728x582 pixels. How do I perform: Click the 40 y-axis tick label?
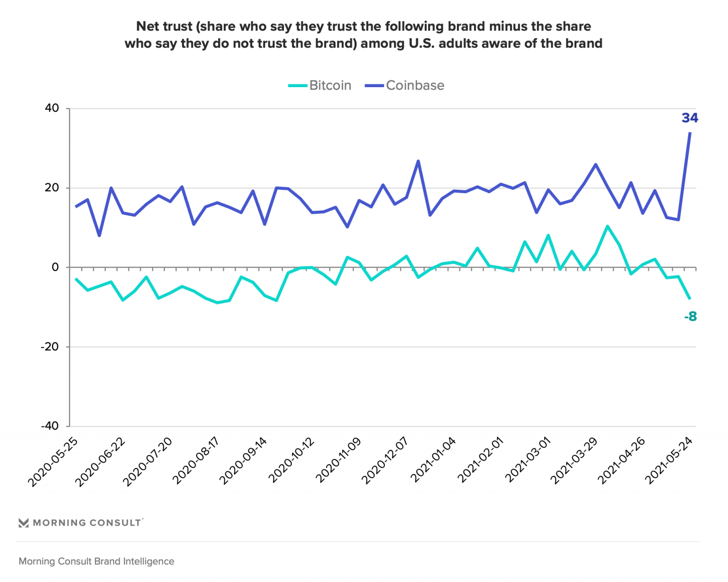click(52, 108)
